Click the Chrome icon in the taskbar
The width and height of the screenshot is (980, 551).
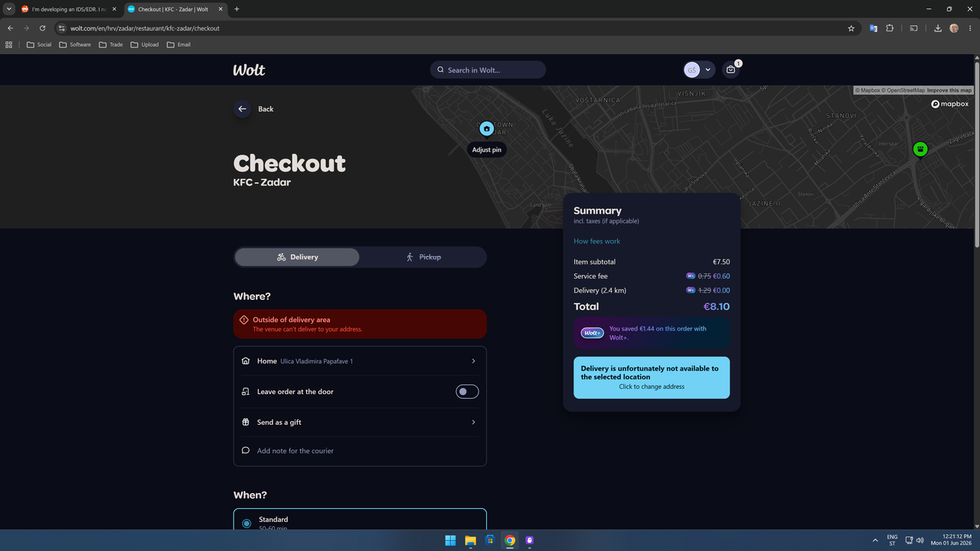click(x=510, y=540)
